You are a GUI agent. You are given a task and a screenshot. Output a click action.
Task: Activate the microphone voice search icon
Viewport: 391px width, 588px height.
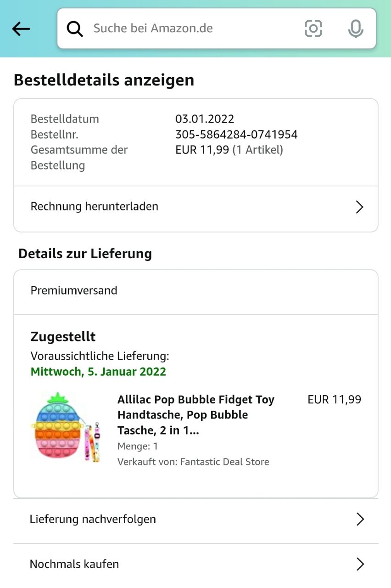tap(356, 28)
